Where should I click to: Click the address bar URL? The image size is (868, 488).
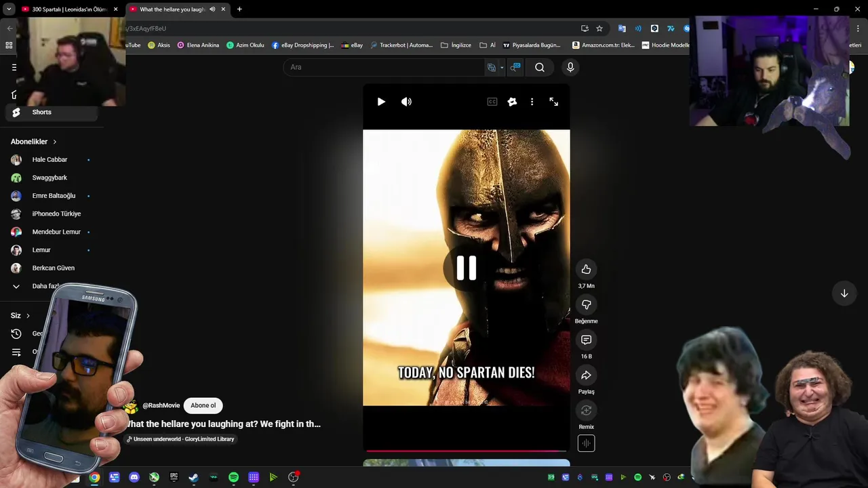pyautogui.click(x=146, y=28)
